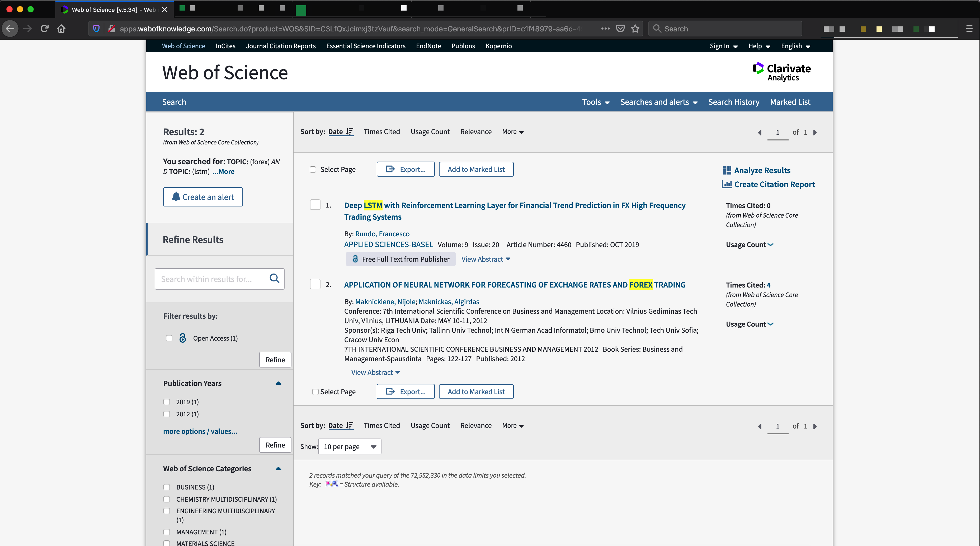Open author link Rundo, Francesco
980x546 pixels.
pyautogui.click(x=382, y=234)
